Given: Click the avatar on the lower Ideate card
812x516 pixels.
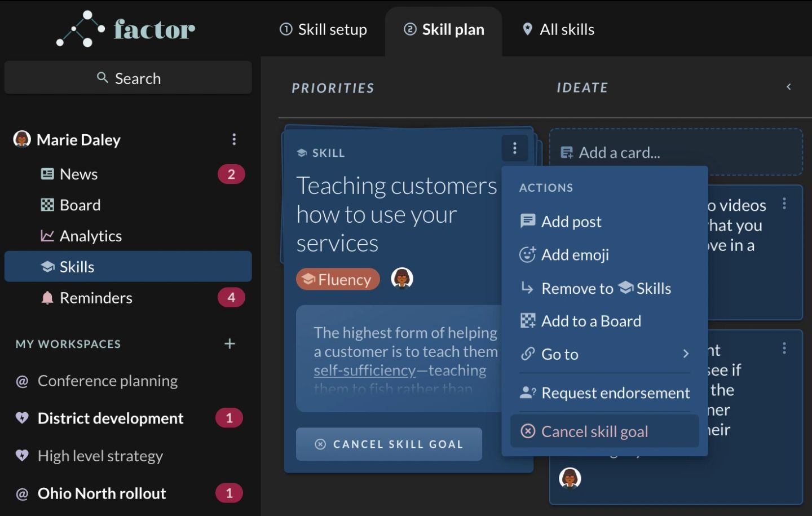Looking at the screenshot, I should tap(570, 478).
